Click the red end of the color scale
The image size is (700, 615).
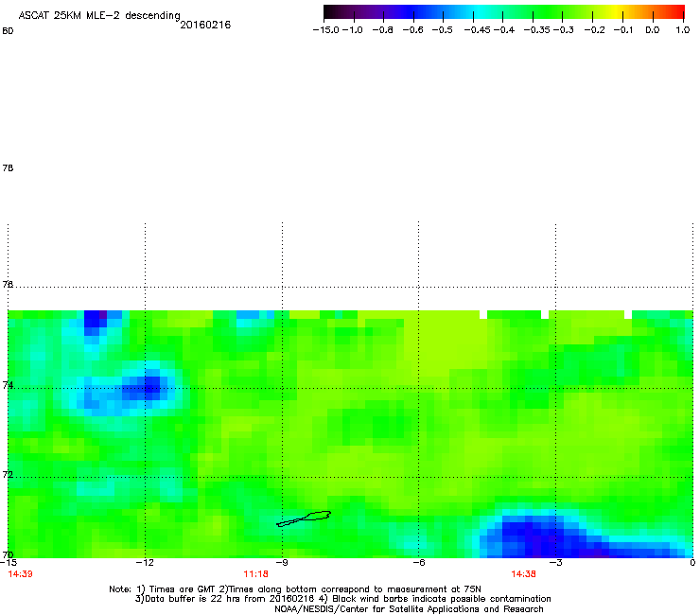[x=676, y=12]
